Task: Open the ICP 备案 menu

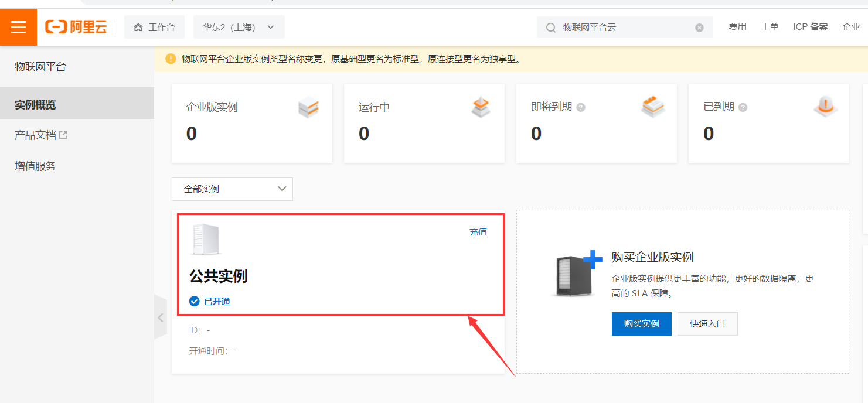Action: (811, 27)
